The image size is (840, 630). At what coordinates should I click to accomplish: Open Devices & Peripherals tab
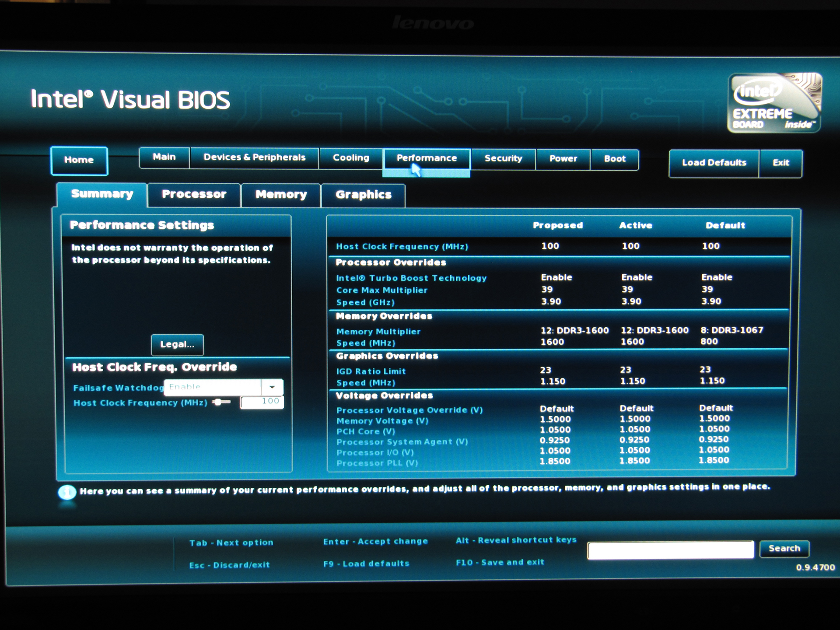254,158
